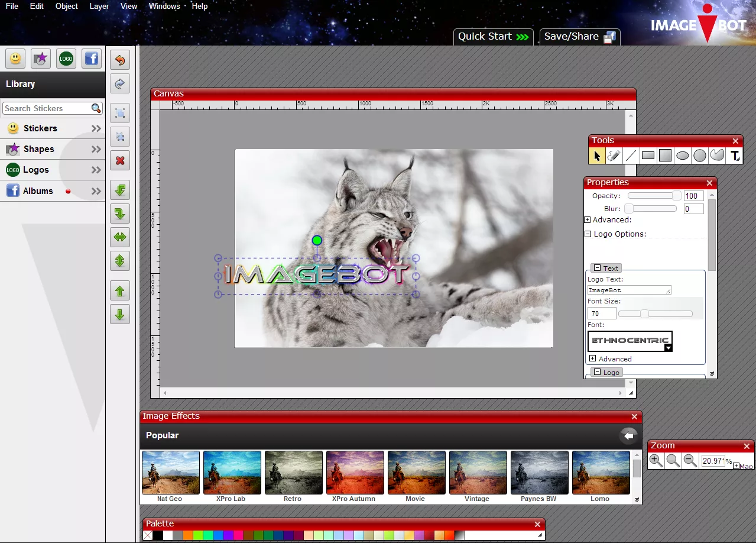Screen dimensions: 756x543
Task: Click the search magnifier in Search Stickers
Action: [96, 108]
